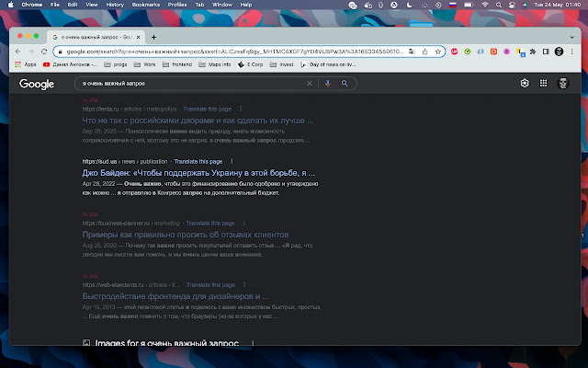This screenshot has height=368, width=588.
Task: Translate the lenta.ru result page
Action: click(x=207, y=109)
